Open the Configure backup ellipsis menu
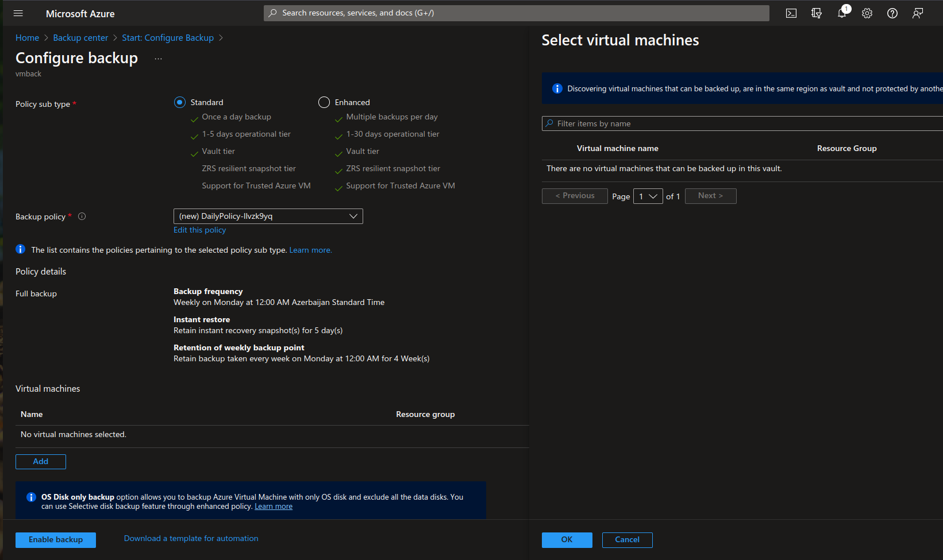 coord(158,59)
